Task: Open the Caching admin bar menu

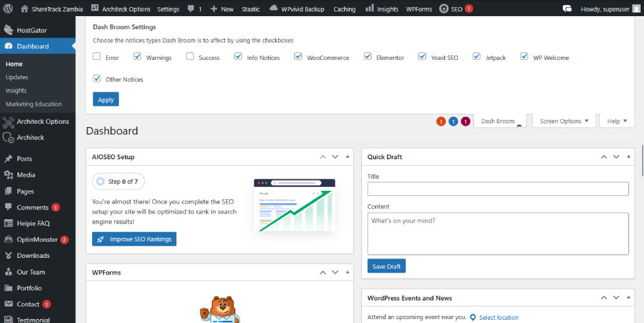Action: pyautogui.click(x=344, y=9)
